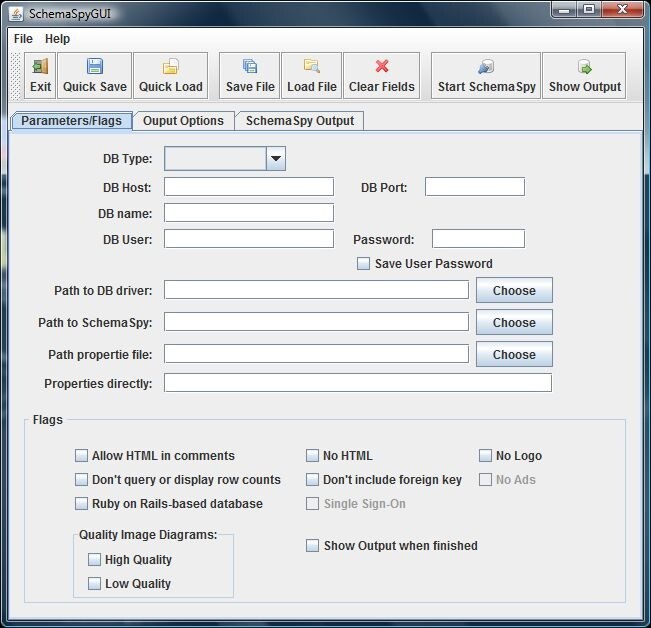Click the Quick Save floppy icon
The image size is (651, 628).
95,66
